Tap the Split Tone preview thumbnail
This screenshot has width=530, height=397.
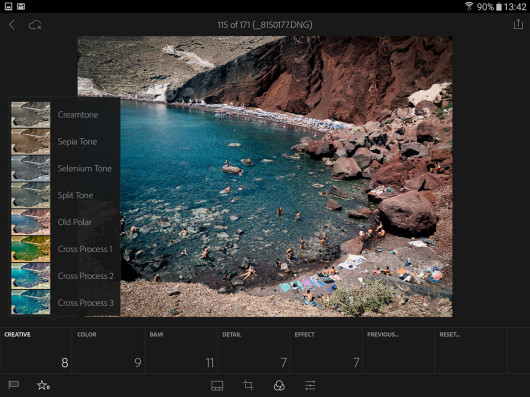click(x=30, y=195)
